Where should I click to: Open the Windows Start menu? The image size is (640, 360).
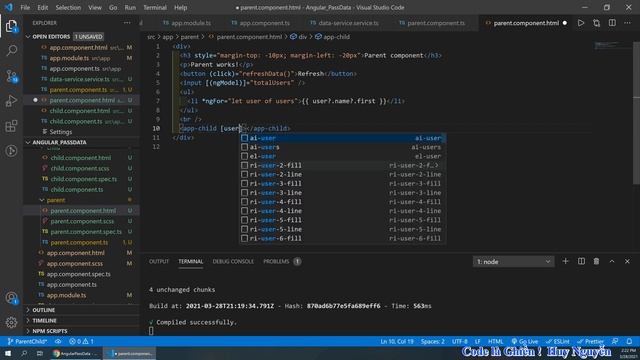click(x=8, y=353)
